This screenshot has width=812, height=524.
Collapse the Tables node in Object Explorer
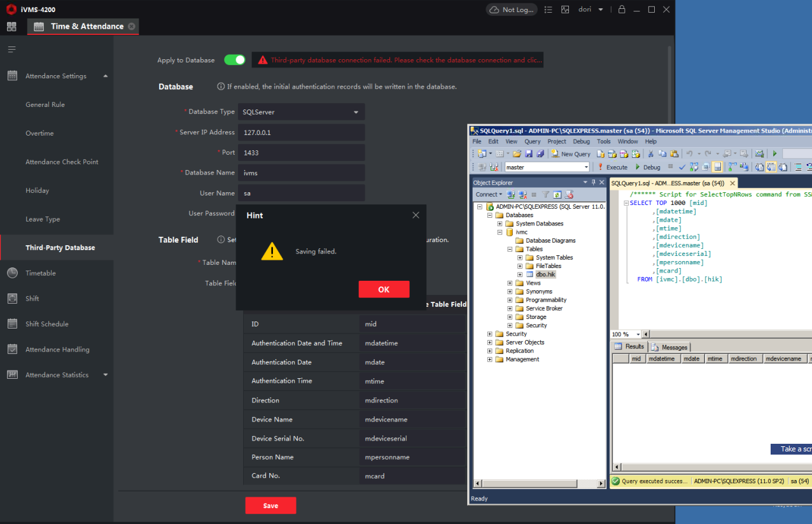tap(510, 249)
